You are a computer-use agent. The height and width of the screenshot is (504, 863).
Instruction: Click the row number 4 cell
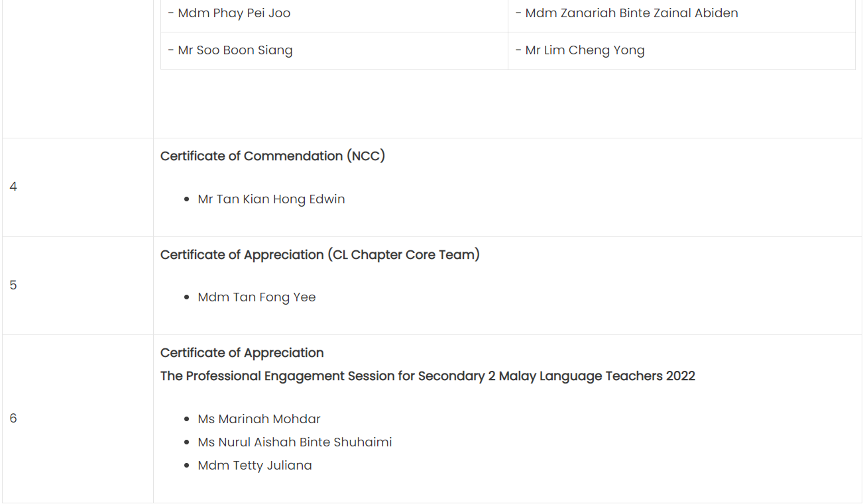coord(78,187)
